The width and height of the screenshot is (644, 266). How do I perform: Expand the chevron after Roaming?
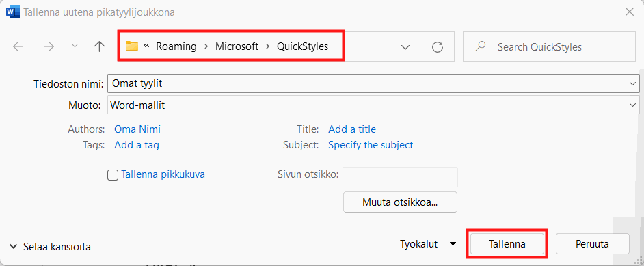click(206, 46)
